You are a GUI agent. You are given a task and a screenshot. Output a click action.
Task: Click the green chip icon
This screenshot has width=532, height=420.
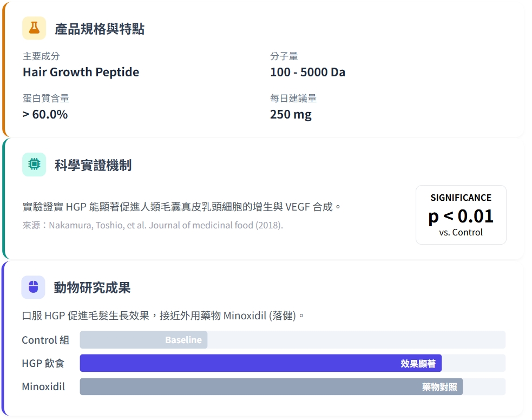pos(34,165)
